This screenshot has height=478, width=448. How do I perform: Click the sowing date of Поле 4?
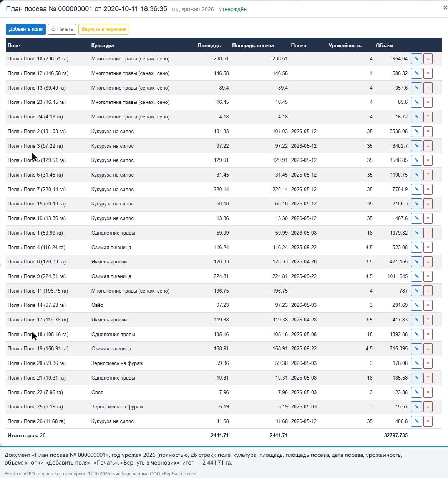coord(304,248)
